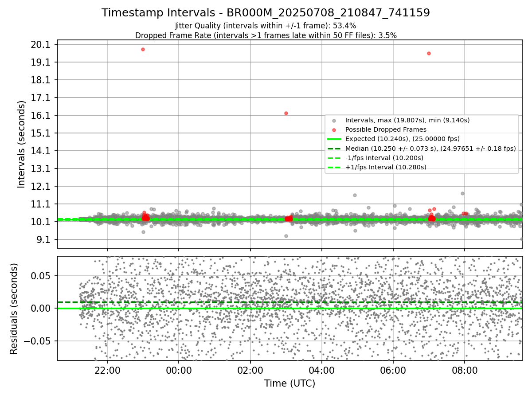Click the gray point near 11.6 seconds around 05:00
The image size is (532, 399).
click(x=355, y=195)
